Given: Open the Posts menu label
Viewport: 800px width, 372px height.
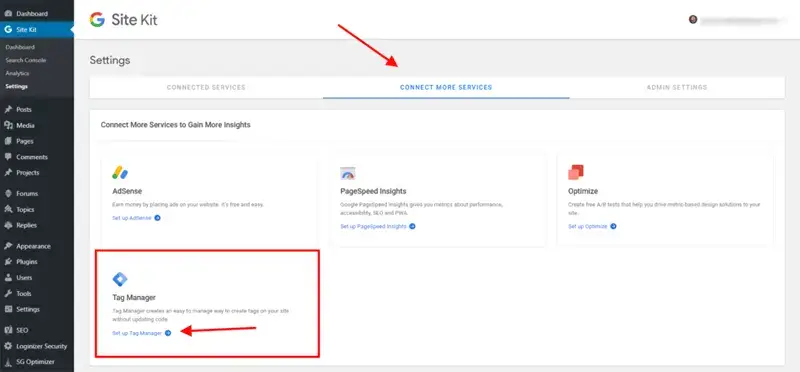Looking at the screenshot, I should click(x=23, y=110).
